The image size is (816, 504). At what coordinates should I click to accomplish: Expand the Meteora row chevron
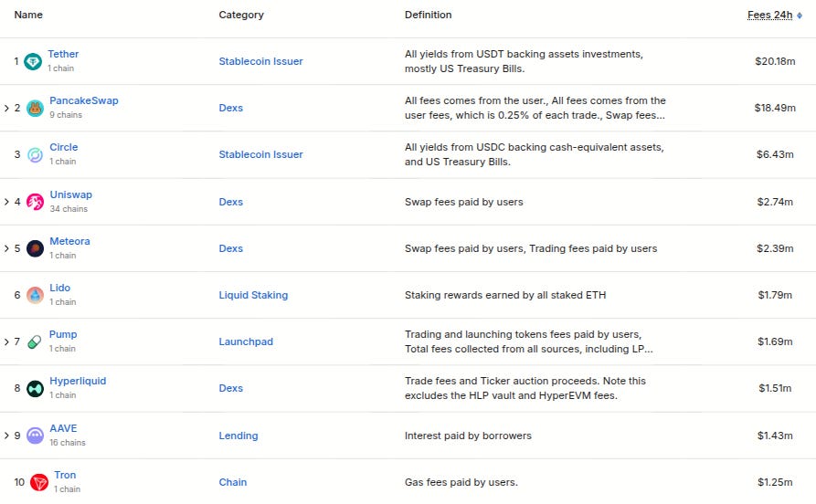pos(6,248)
